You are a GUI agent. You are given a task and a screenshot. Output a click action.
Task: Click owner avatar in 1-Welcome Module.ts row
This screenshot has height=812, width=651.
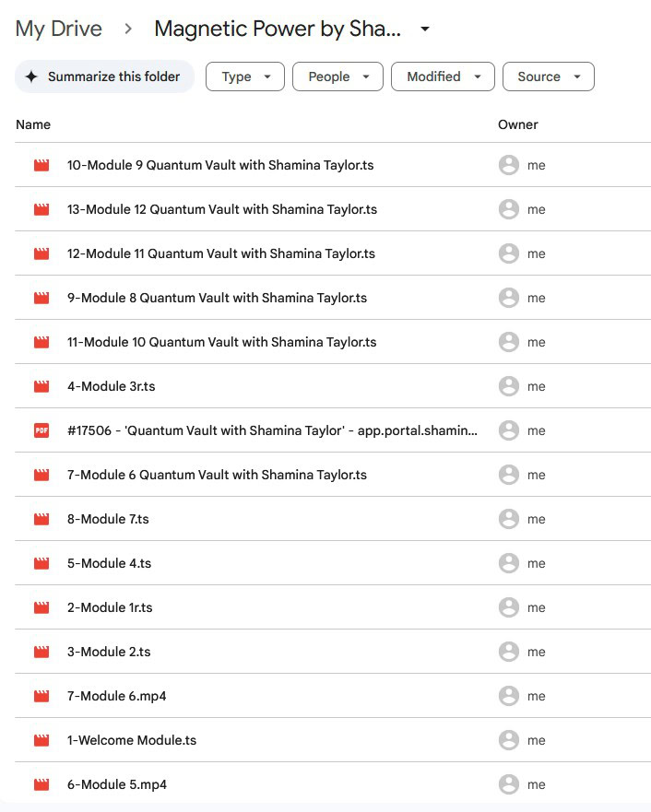pyautogui.click(x=509, y=740)
